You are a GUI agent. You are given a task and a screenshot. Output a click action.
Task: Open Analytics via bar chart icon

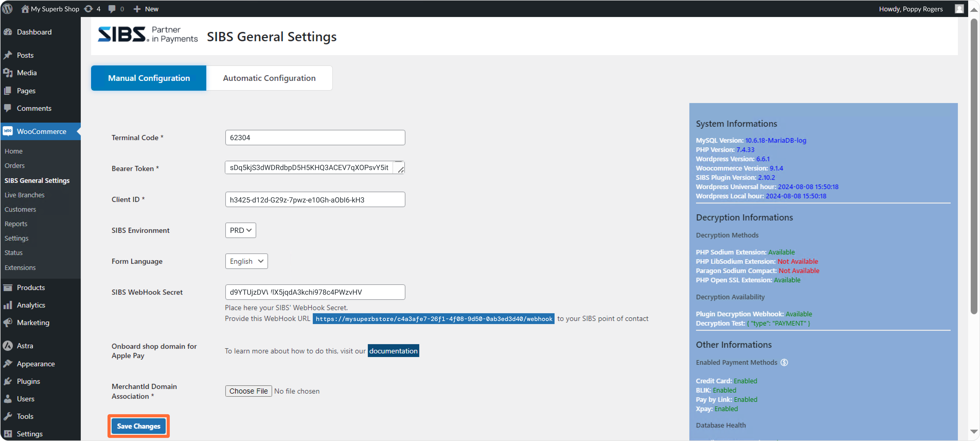coord(8,305)
